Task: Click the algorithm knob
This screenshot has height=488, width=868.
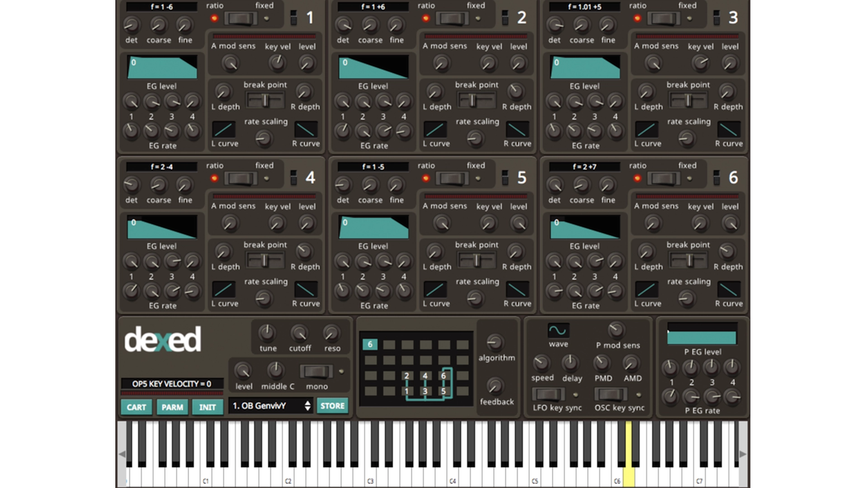Action: [495, 342]
